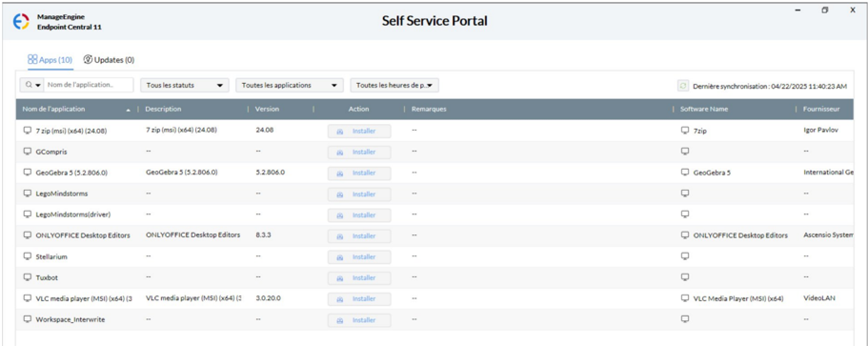This screenshot has width=868, height=346.
Task: Click the monitor icon beside GCompris
Action: (x=27, y=152)
